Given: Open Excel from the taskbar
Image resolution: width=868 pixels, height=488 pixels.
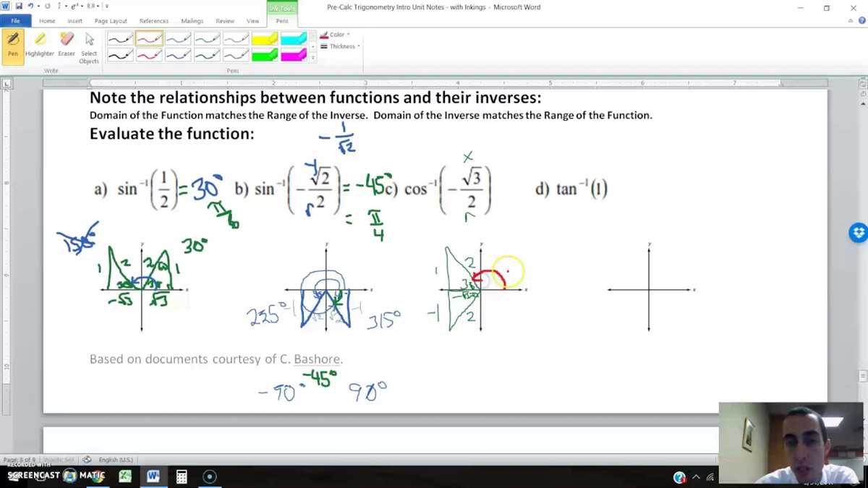Looking at the screenshot, I should [x=125, y=476].
